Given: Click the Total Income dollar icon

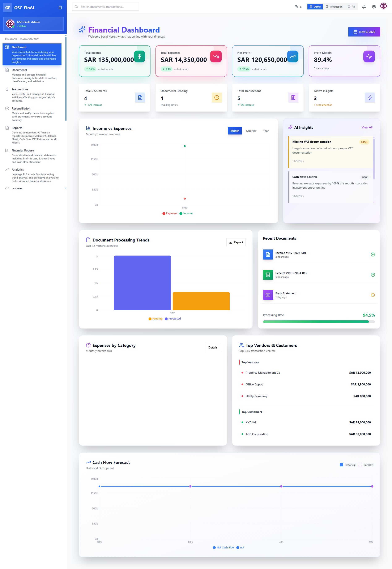Looking at the screenshot, I should point(140,56).
